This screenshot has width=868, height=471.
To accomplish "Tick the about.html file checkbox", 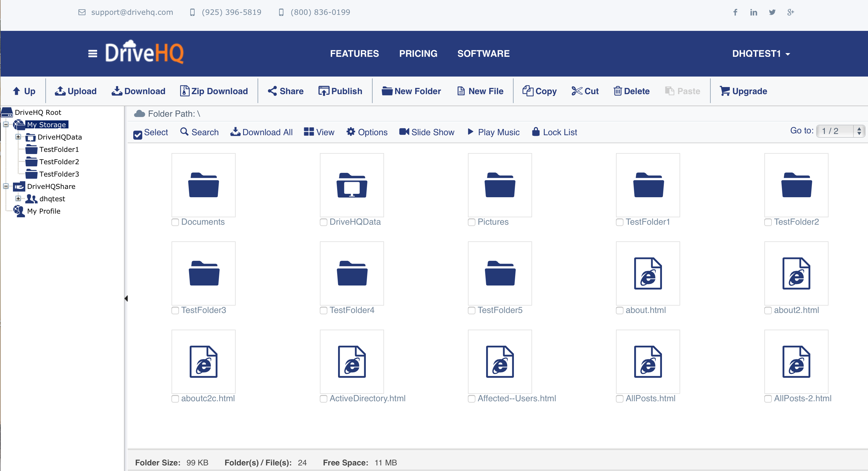I will (x=619, y=311).
